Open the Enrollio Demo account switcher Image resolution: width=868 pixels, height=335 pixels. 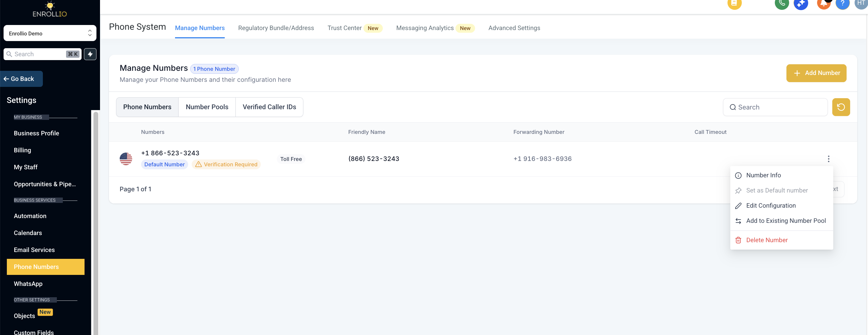coord(50,33)
